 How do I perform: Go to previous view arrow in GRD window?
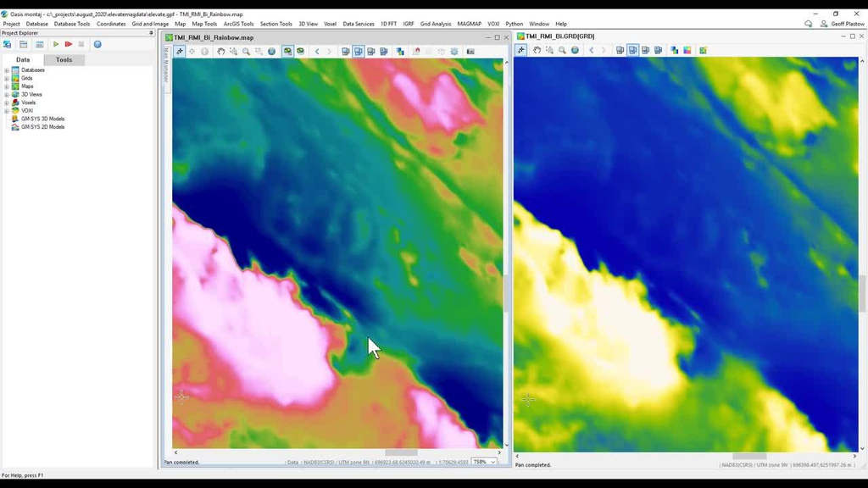[x=591, y=50]
